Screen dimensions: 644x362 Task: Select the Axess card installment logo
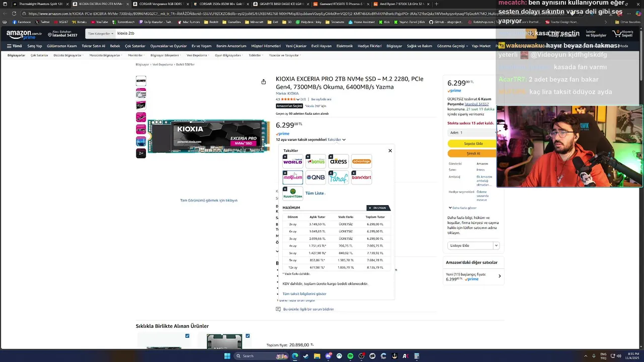click(339, 161)
